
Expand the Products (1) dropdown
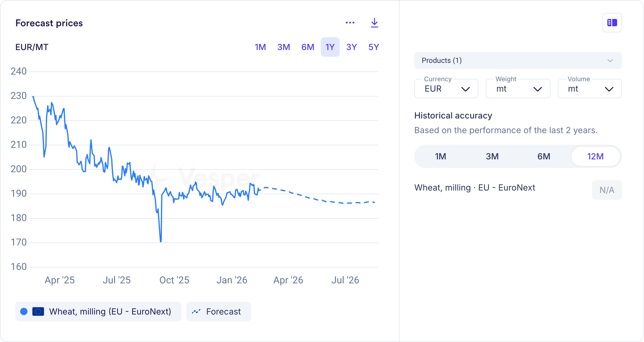[x=518, y=60]
